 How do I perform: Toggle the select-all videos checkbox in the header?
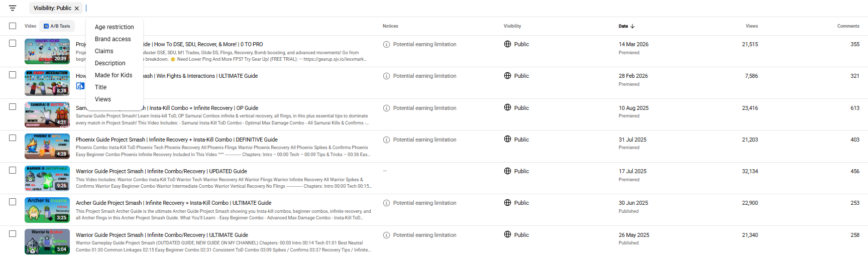click(13, 26)
